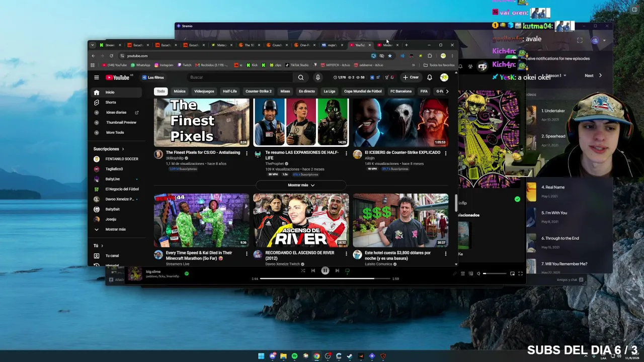
Task: Select the Half-Life category chip
Action: click(230, 92)
